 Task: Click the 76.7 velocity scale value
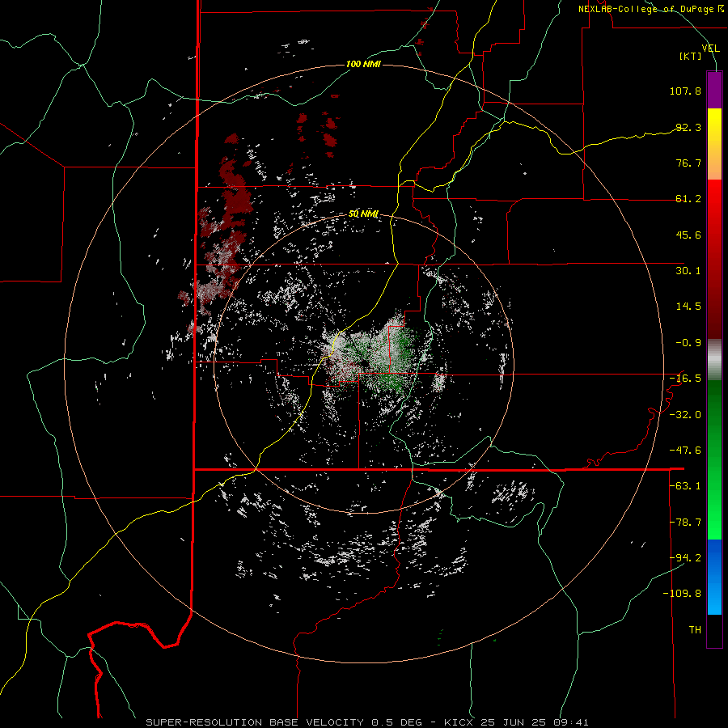pyautogui.click(x=688, y=163)
